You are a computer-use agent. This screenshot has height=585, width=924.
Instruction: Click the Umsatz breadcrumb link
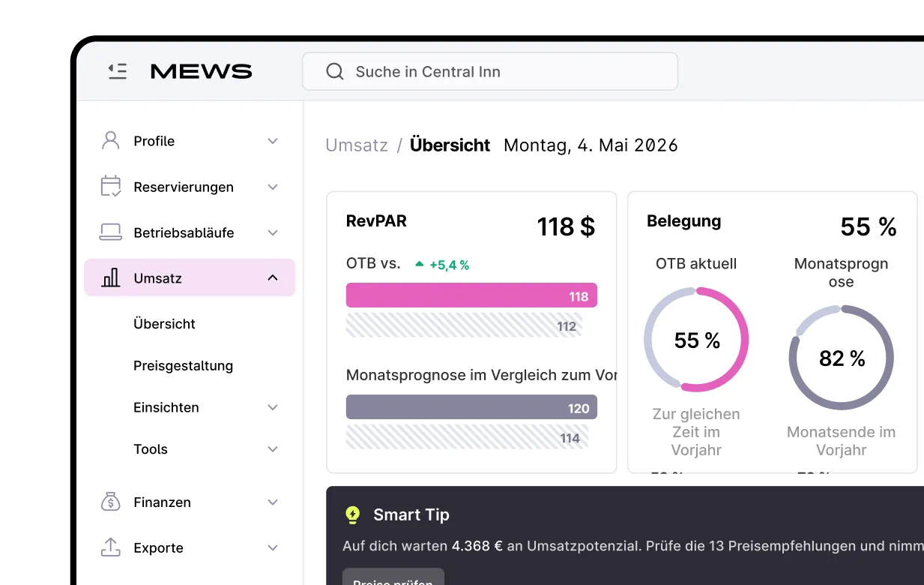[357, 145]
